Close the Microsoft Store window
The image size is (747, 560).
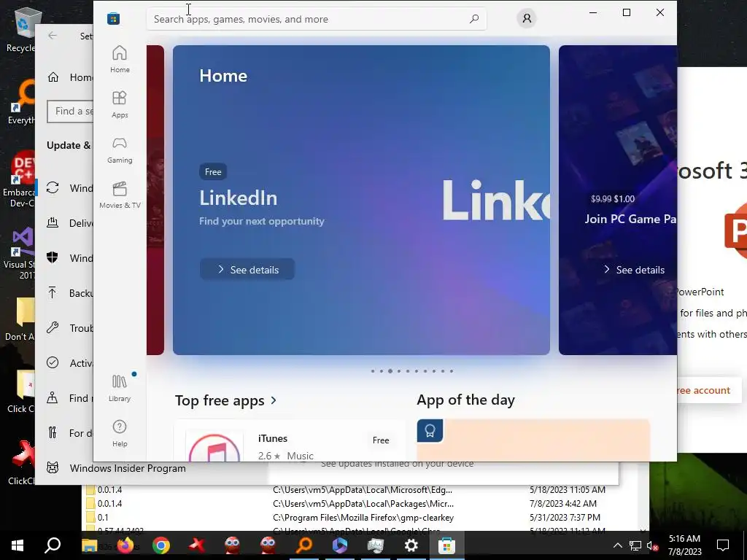tap(659, 12)
